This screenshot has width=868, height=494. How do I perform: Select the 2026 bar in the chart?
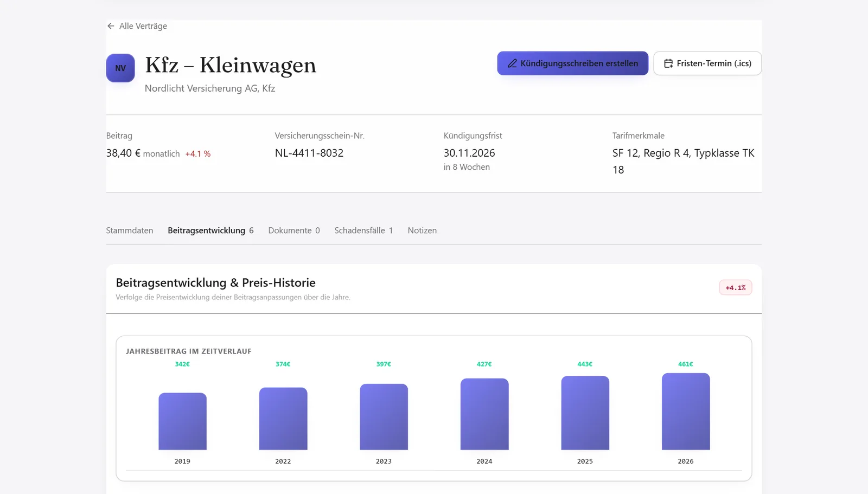[686, 412]
